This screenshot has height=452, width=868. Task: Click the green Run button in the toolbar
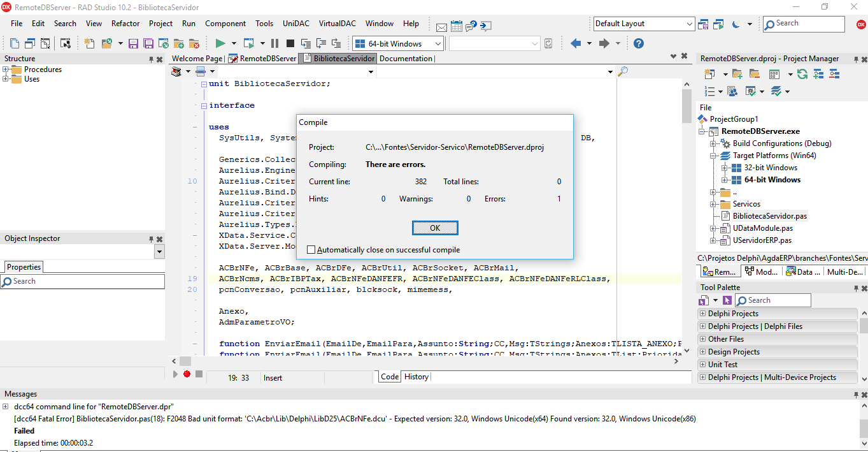(220, 43)
